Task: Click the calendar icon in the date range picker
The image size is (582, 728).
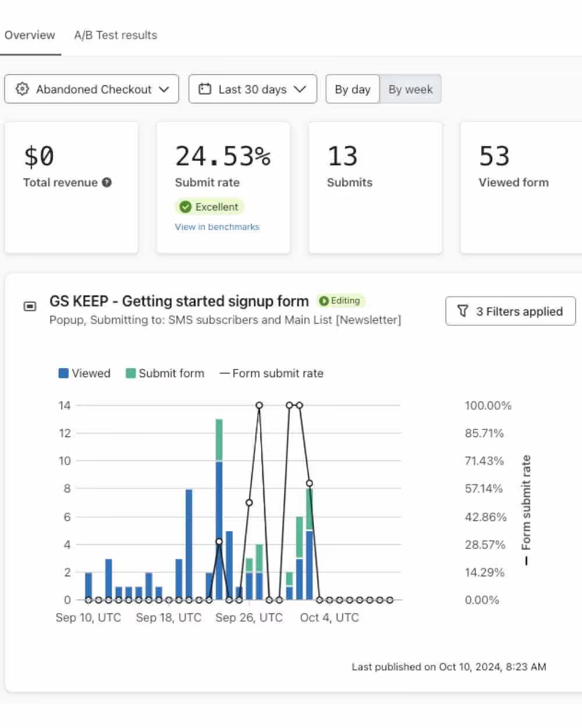Action: tap(204, 89)
